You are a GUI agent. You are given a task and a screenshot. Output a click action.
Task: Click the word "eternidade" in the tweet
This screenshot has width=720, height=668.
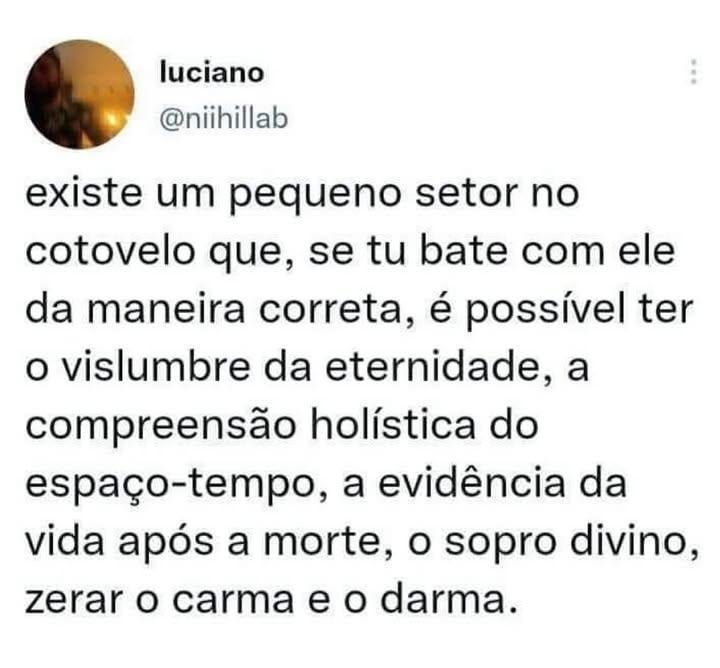[432, 367]
